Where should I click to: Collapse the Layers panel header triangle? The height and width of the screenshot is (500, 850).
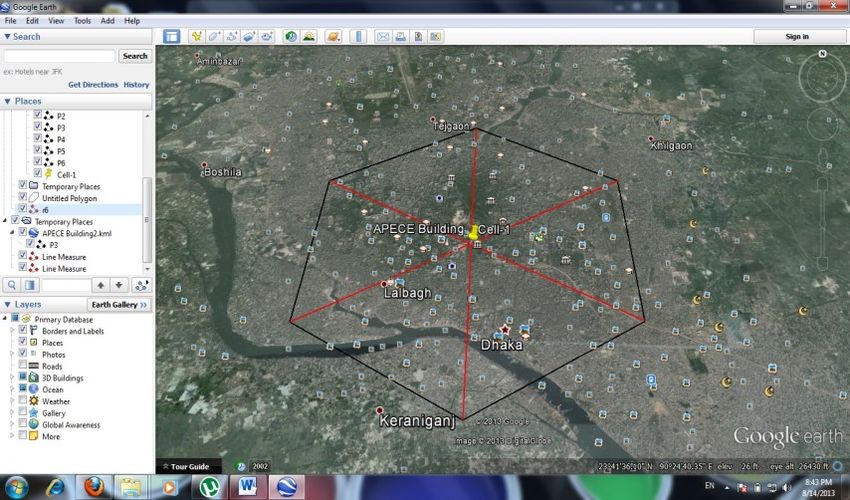[x=7, y=305]
